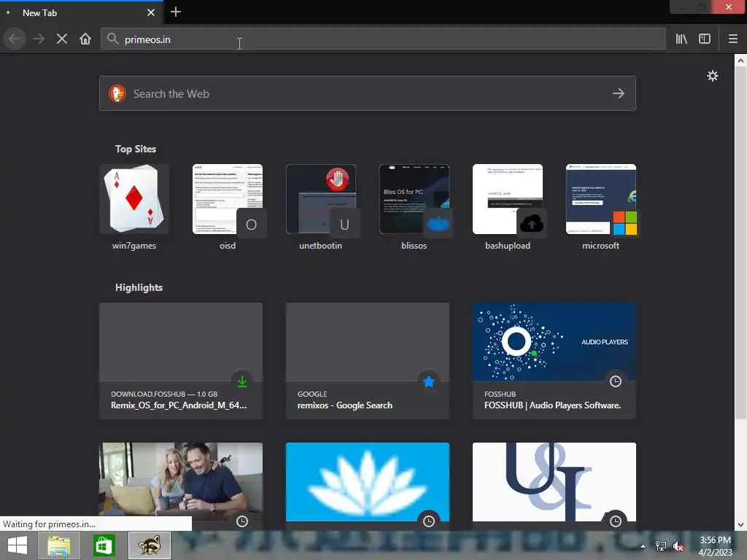The height and width of the screenshot is (560, 747).
Task: Open the hamburger application menu
Action: click(732, 39)
